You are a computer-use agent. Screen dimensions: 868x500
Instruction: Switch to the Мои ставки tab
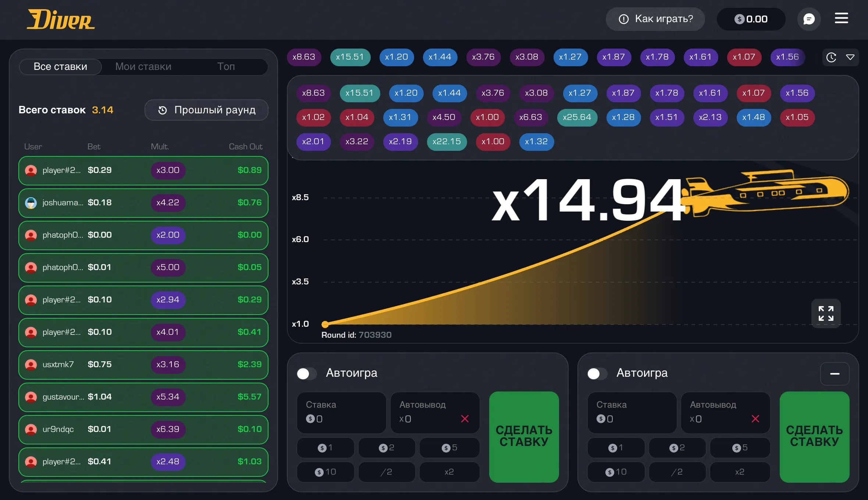click(x=143, y=67)
